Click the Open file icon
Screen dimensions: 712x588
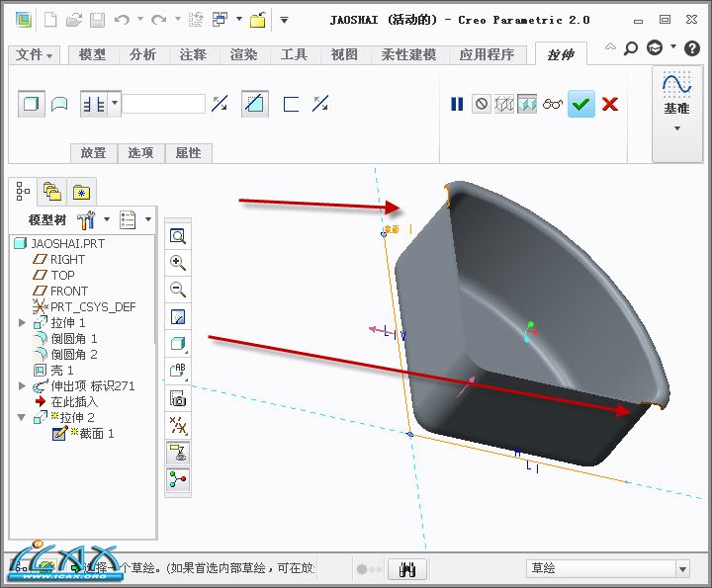click(x=73, y=20)
